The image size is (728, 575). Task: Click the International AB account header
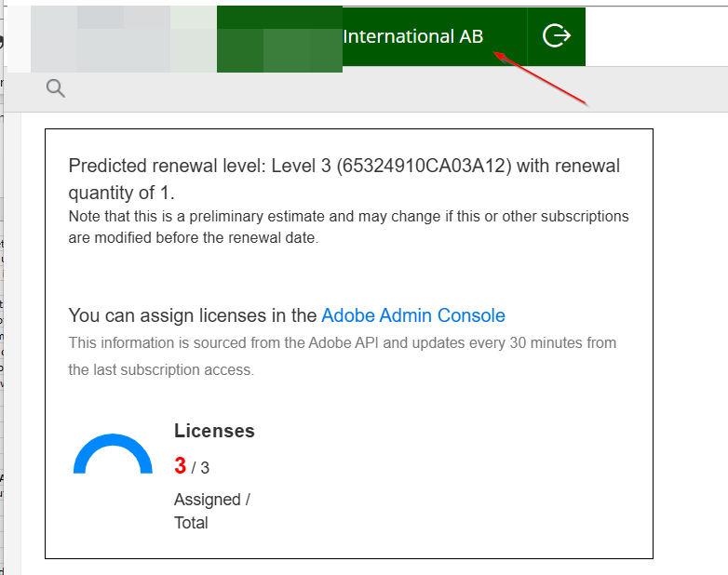coord(412,36)
